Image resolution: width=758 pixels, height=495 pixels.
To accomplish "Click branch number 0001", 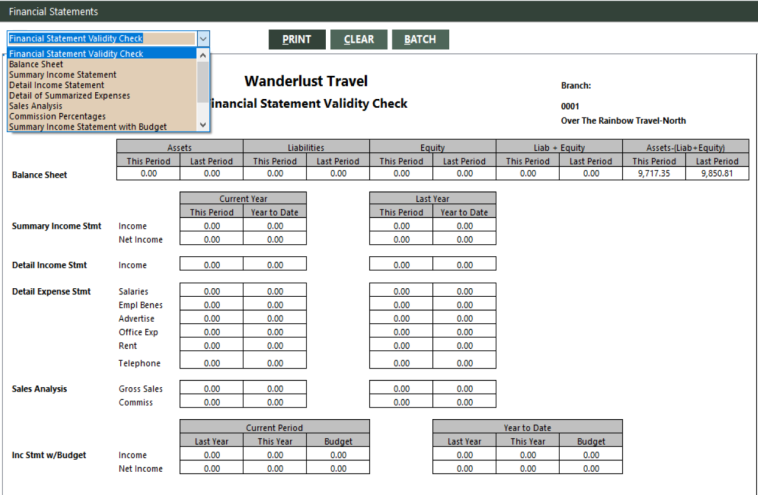I will [570, 106].
